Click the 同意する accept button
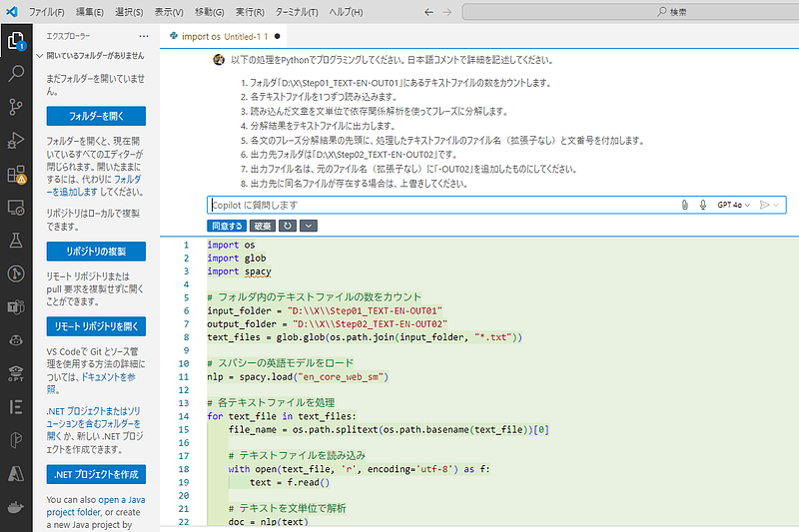 point(227,226)
